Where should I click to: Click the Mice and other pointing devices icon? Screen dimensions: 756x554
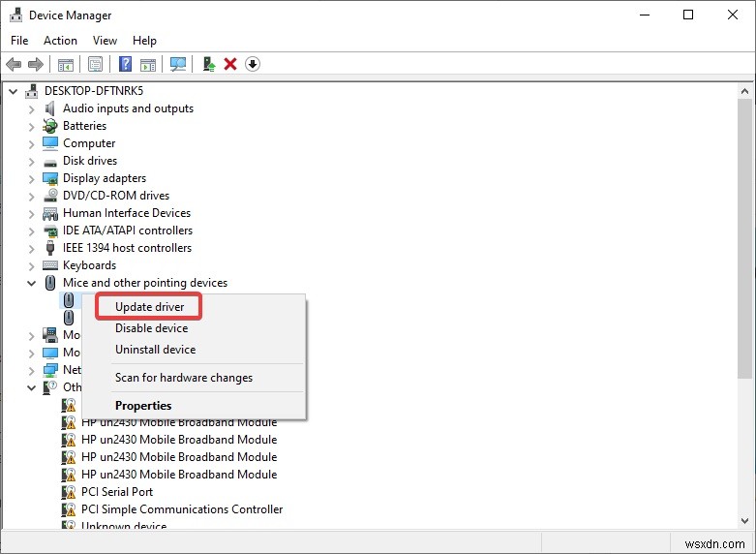49,283
